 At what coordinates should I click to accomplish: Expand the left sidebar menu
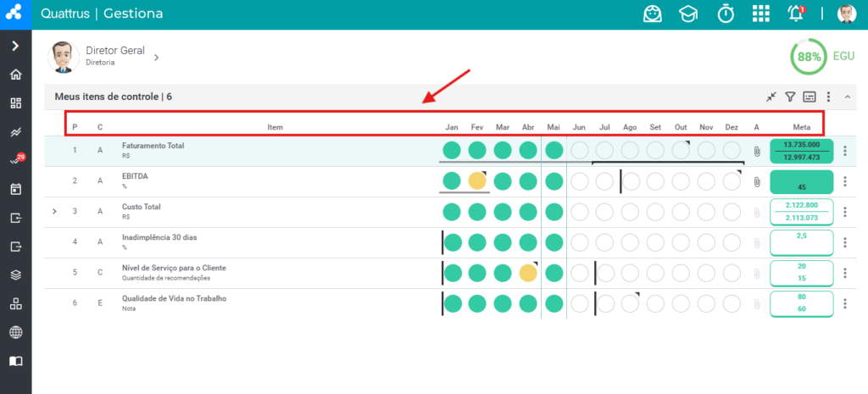tap(15, 46)
